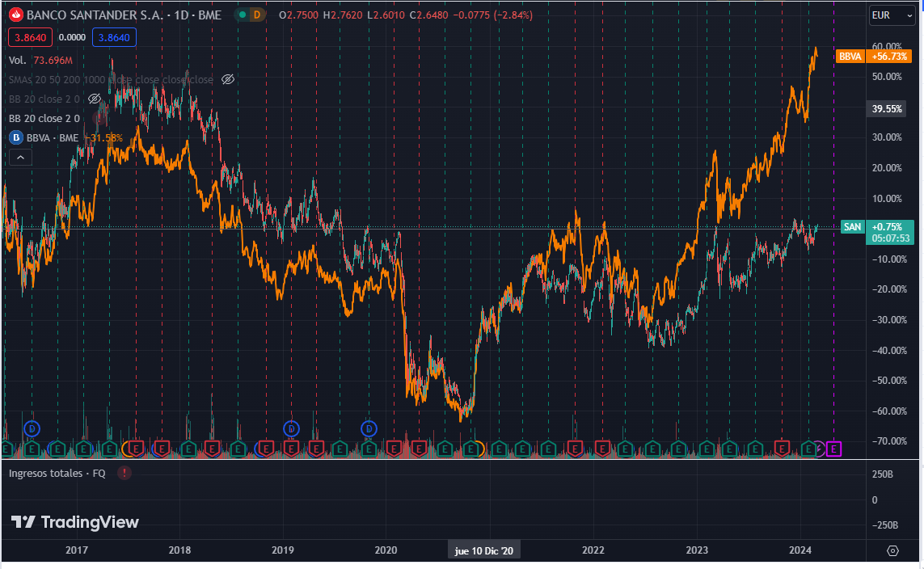This screenshot has height=569, width=924.
Task: Click the earliest blue dividend D marker
Action: click(32, 429)
